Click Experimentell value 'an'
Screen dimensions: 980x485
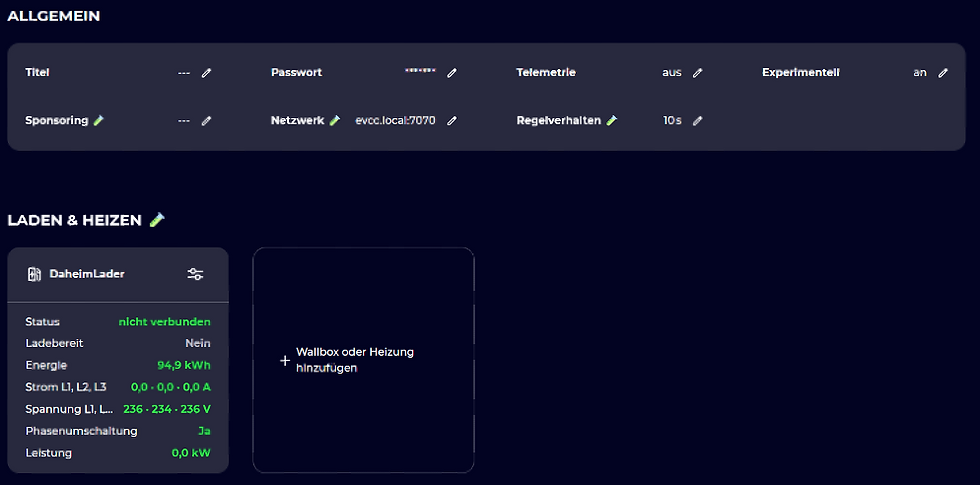[x=919, y=72]
